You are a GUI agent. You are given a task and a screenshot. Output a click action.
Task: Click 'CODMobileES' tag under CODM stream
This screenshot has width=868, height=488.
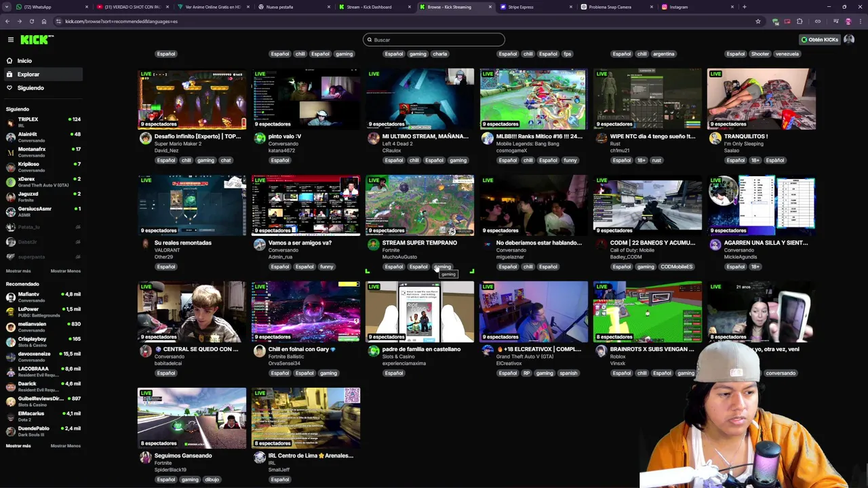[676, 267]
